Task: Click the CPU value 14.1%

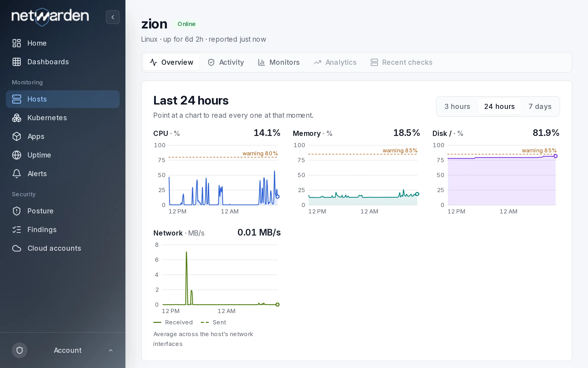Action: (x=267, y=133)
